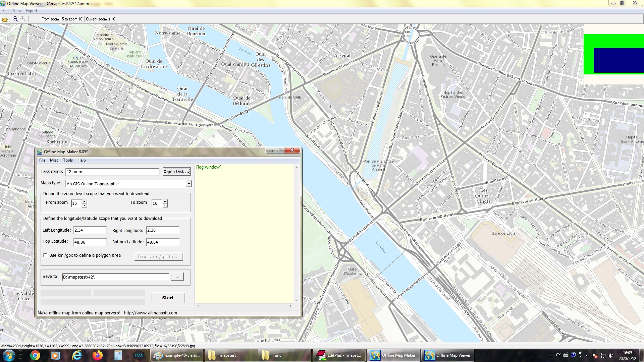The width and height of the screenshot is (644, 362).
Task: Click the keyboard icon in system tray
Action: pos(566,355)
